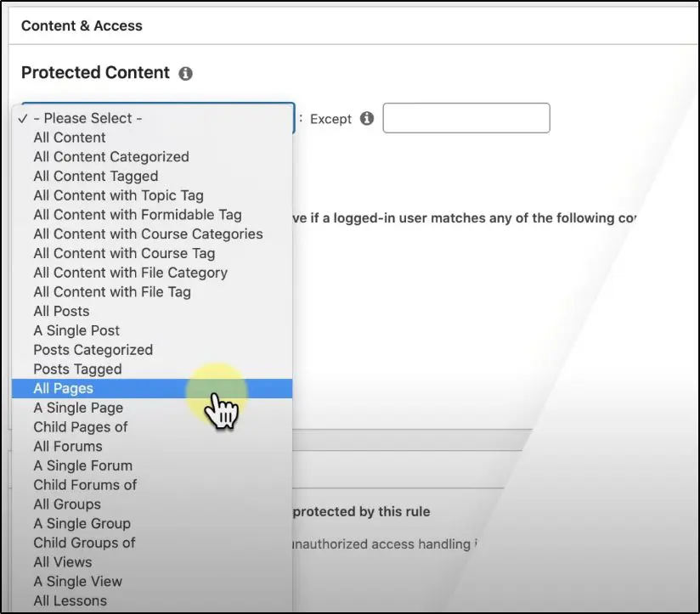Select A Single Post option
This screenshot has width=700, height=614.
(x=76, y=330)
